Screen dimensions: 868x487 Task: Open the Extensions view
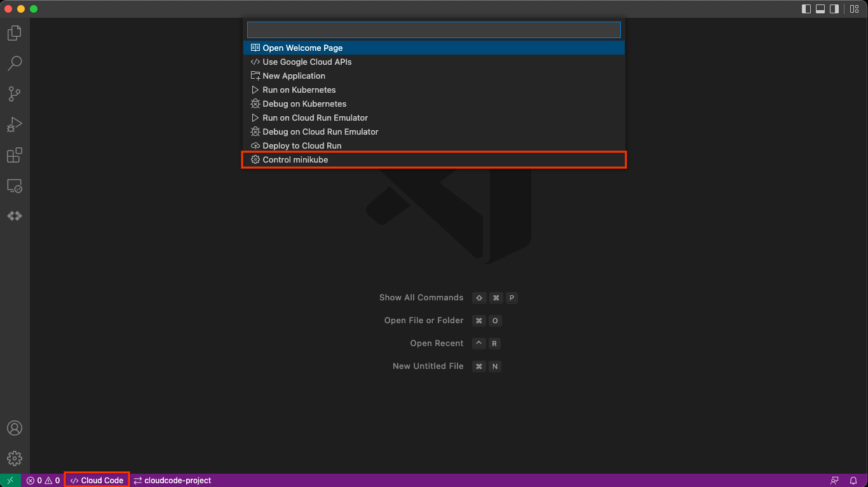tap(15, 155)
